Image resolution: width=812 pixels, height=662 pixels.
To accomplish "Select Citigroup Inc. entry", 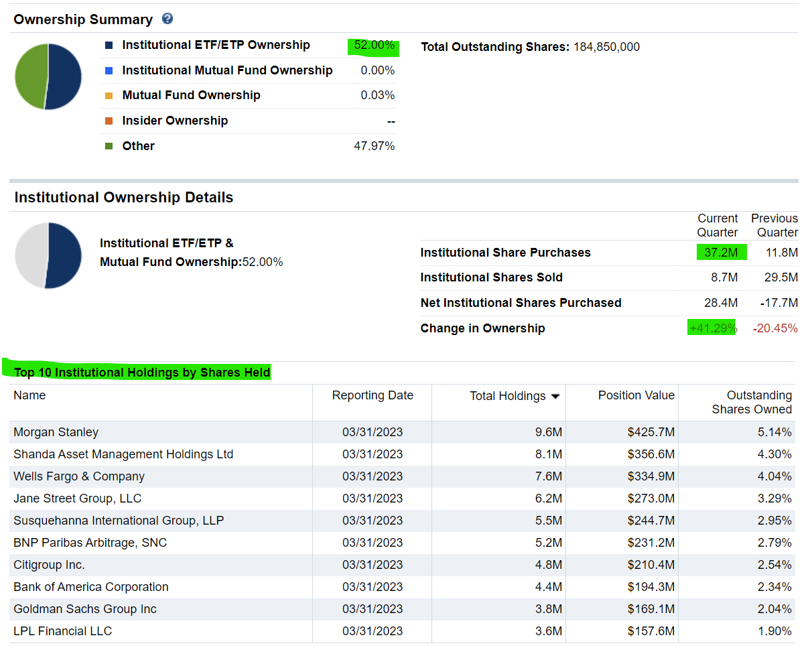I will 49,565.
